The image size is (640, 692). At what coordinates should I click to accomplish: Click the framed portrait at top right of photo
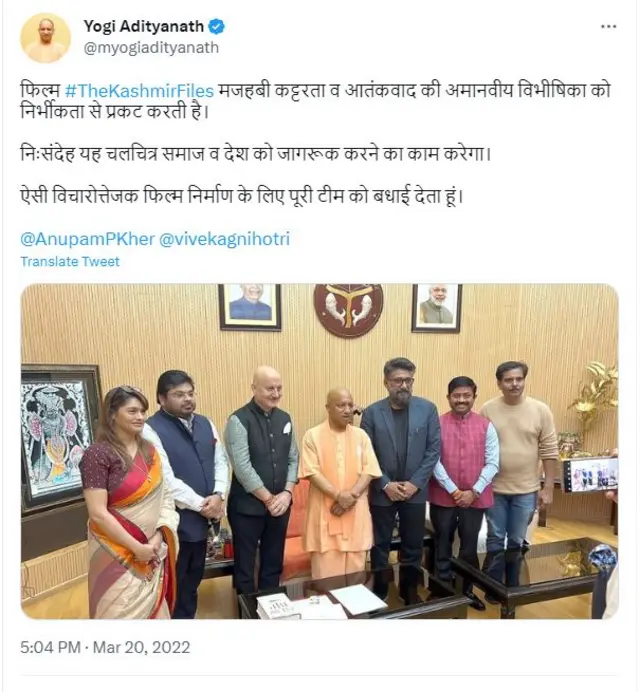[x=437, y=308]
